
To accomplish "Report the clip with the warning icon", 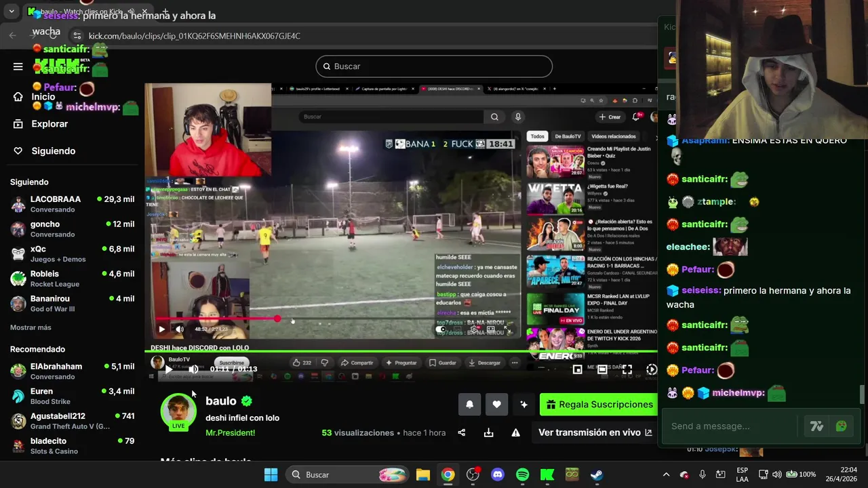I will tap(515, 432).
